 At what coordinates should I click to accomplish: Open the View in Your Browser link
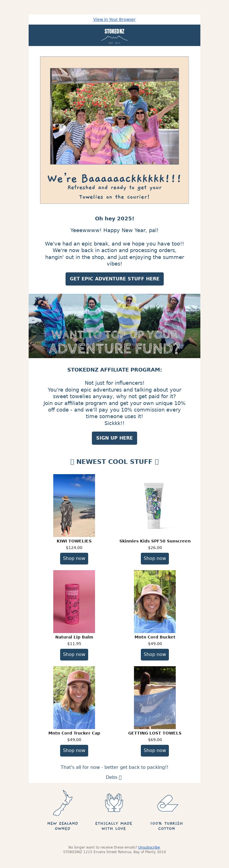point(114,19)
